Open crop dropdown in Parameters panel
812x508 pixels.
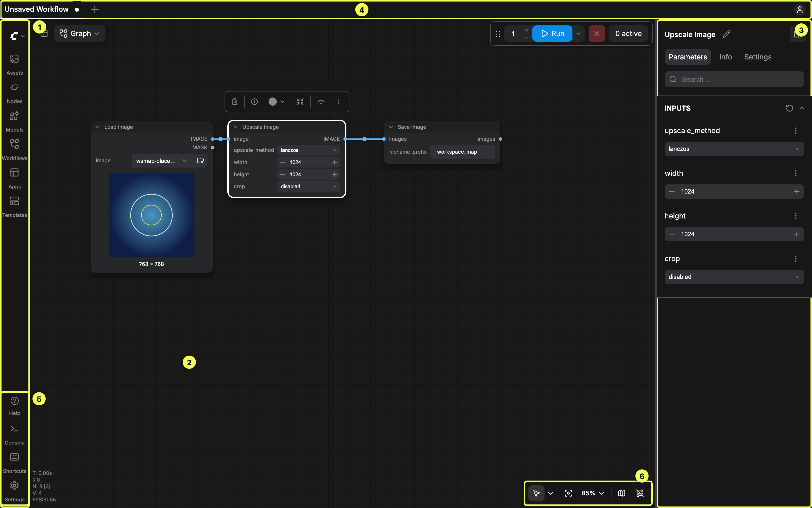click(x=734, y=277)
